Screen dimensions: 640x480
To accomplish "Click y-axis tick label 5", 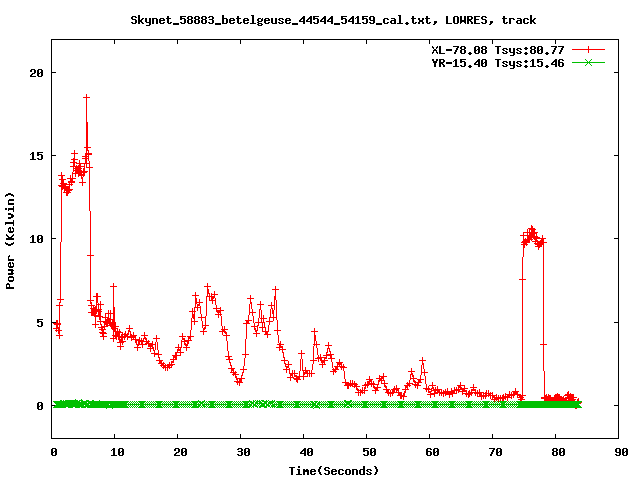I will [x=40, y=323].
